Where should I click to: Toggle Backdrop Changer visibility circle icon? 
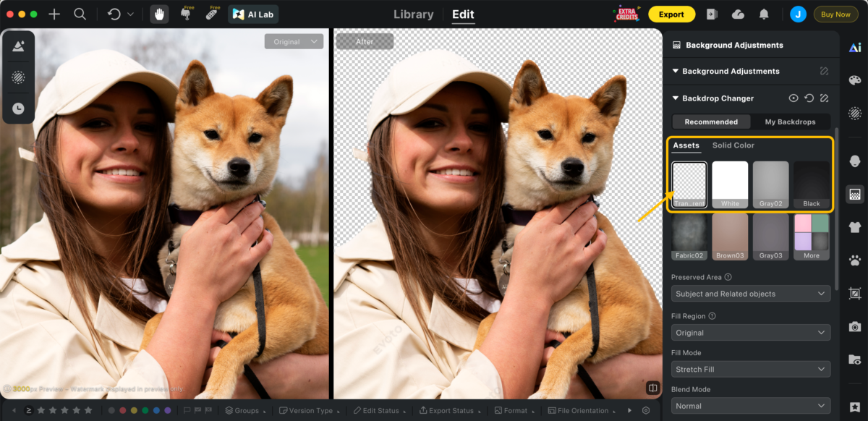(793, 98)
